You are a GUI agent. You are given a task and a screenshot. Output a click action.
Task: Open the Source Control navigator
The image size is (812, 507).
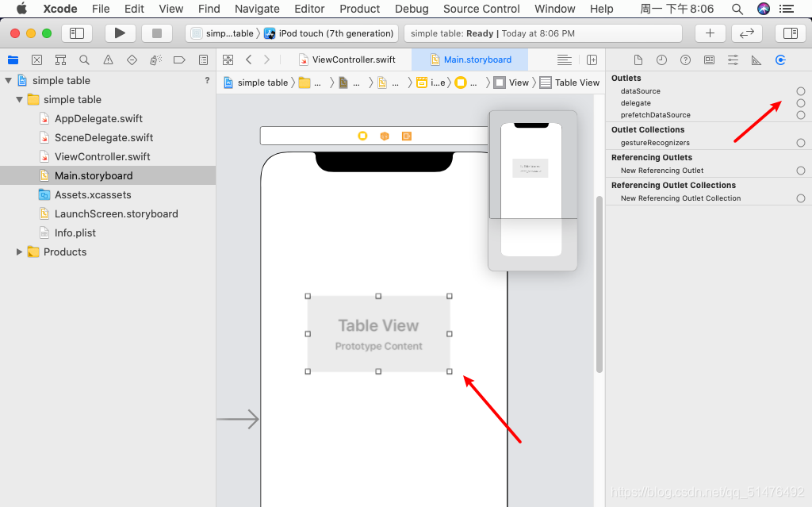click(36, 60)
